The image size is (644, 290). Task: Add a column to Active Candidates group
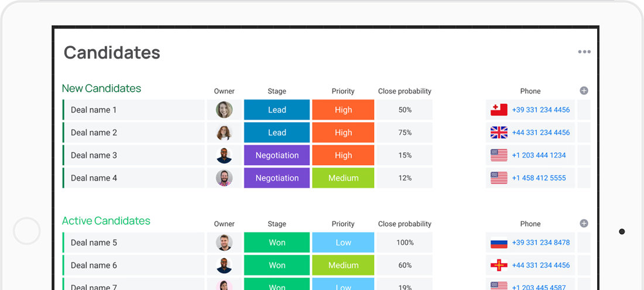coord(584,223)
